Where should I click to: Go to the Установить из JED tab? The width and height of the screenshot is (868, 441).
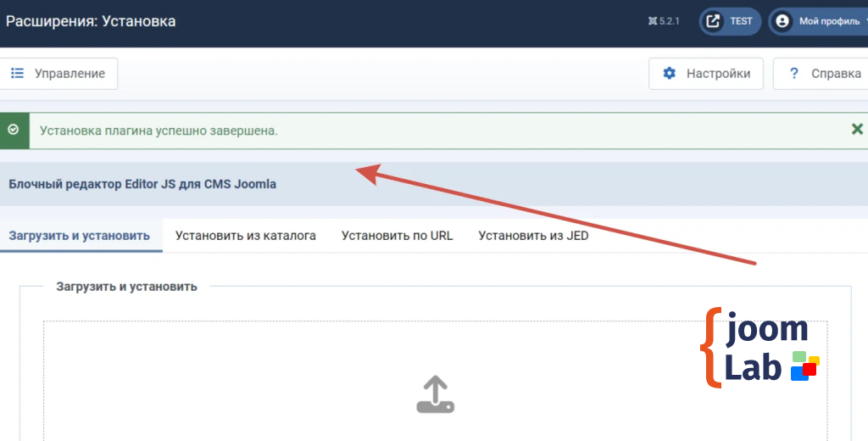coord(533,236)
